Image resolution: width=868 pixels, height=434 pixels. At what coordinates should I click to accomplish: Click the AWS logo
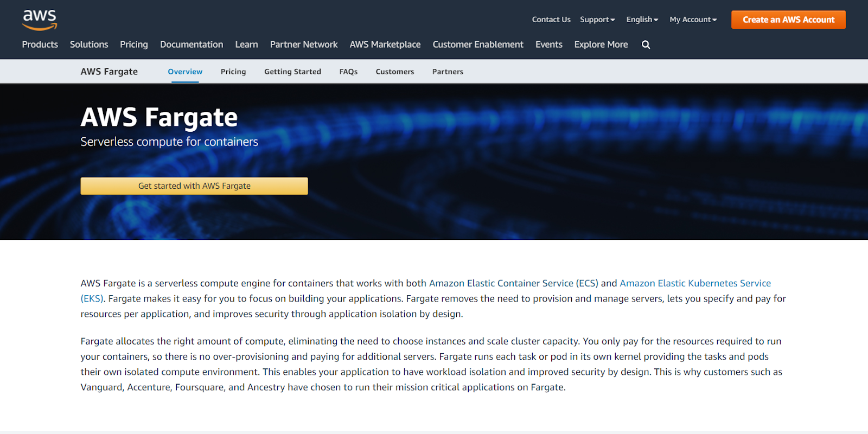tap(40, 20)
